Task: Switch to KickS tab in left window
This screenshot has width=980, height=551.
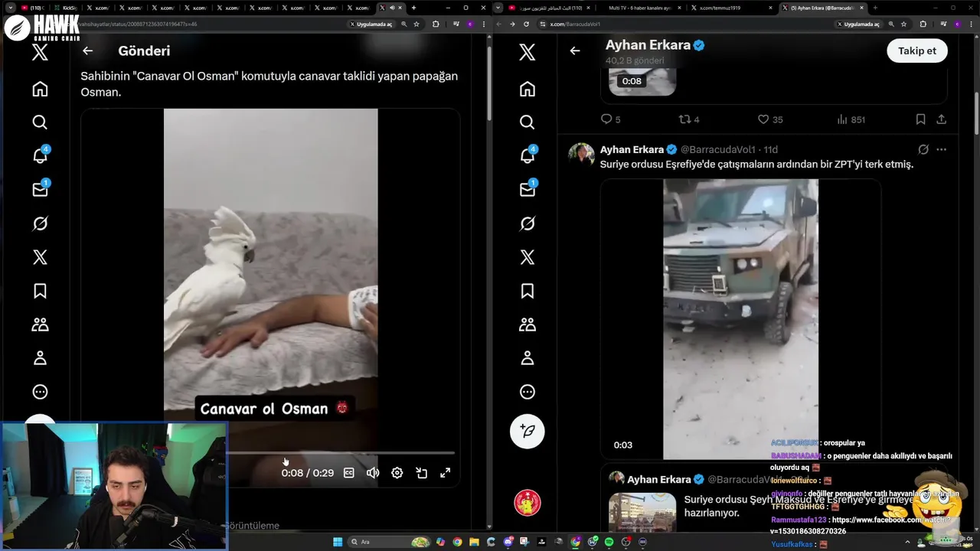Action: 65,8
